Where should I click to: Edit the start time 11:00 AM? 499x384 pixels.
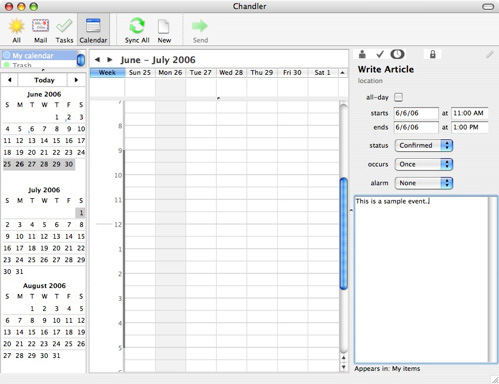click(469, 113)
